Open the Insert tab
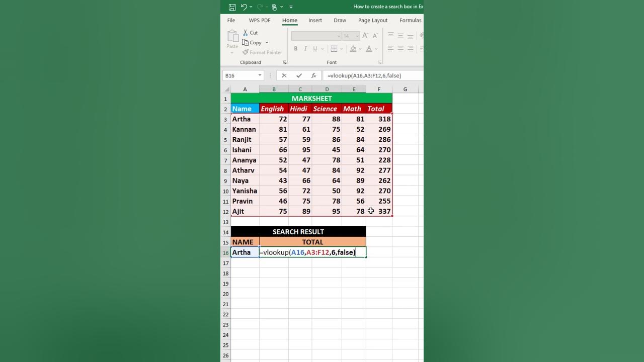This screenshot has height=362, width=644. (315, 21)
